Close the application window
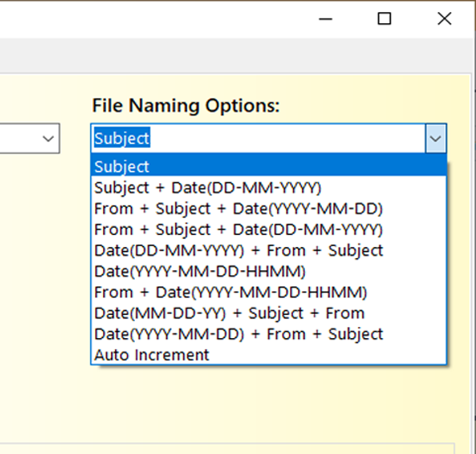The image size is (476, 454). (x=444, y=19)
